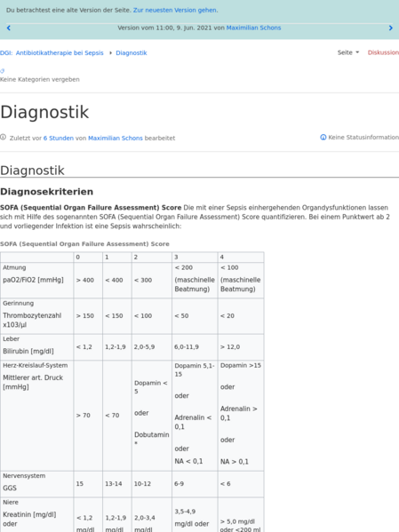Select the '< 20' table cell

tap(241, 316)
